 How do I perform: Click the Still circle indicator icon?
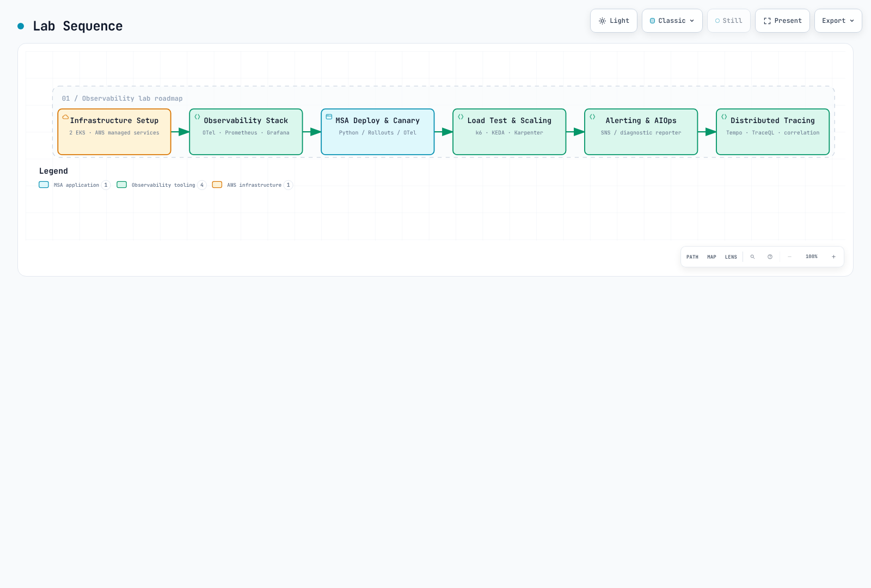pos(717,21)
